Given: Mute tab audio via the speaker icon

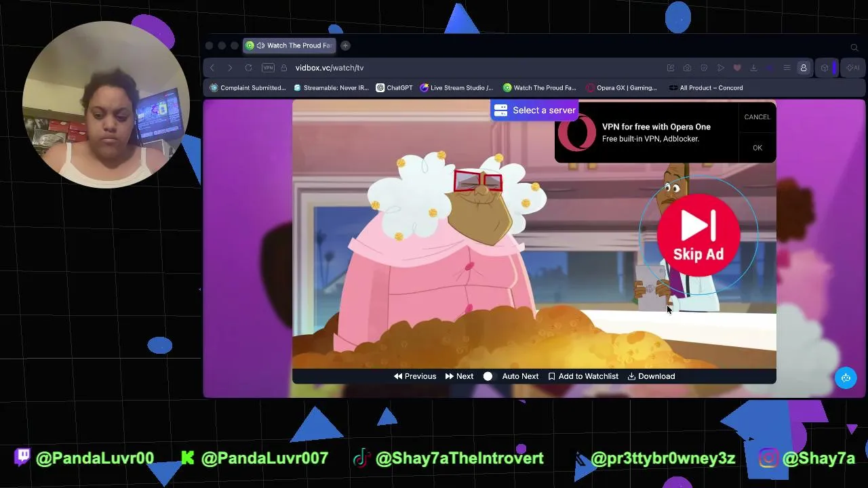Looking at the screenshot, I should pos(260,45).
